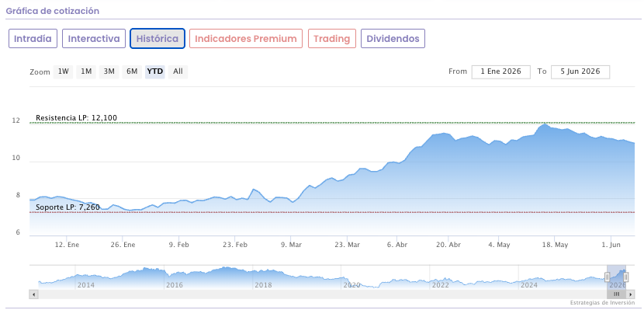Screen dimensions: 644x310
Task: Open the Intradía chart tab
Action: click(x=33, y=39)
